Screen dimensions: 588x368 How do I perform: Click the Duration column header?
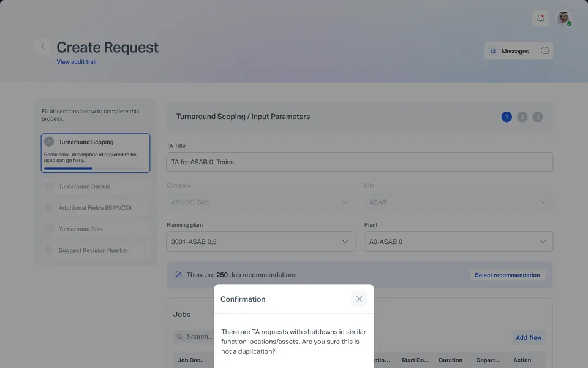pos(450,360)
